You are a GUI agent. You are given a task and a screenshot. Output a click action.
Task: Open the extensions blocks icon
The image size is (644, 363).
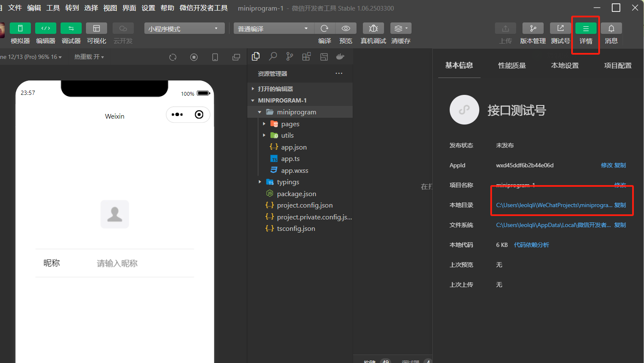point(307,56)
